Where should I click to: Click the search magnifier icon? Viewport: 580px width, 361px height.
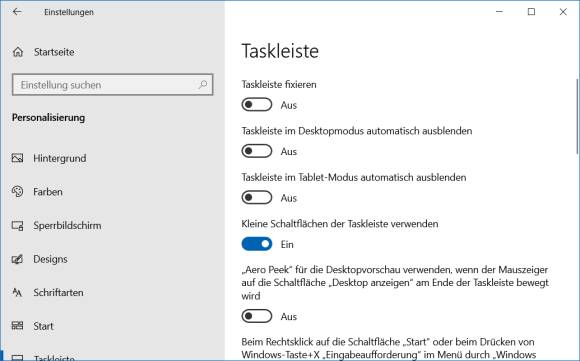point(203,85)
